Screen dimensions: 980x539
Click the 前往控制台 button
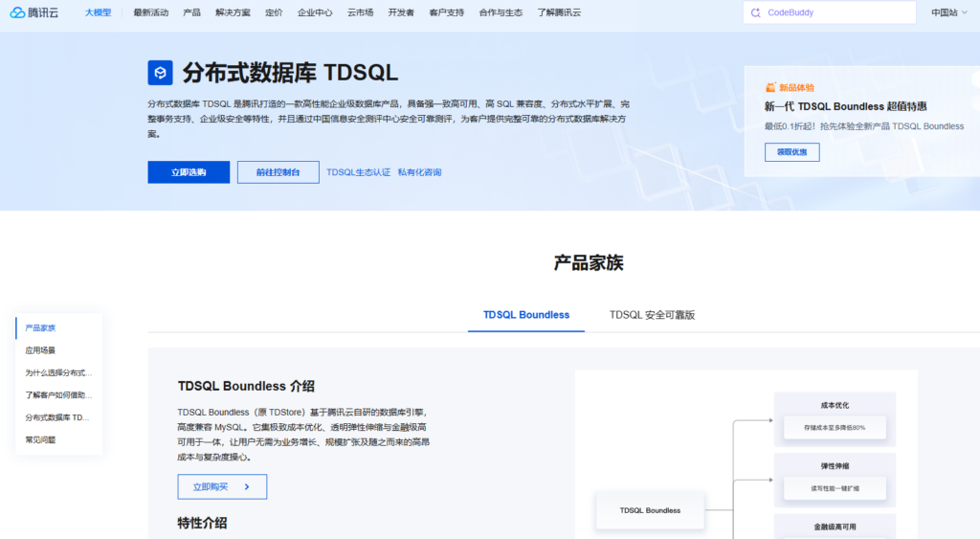pyautogui.click(x=278, y=172)
